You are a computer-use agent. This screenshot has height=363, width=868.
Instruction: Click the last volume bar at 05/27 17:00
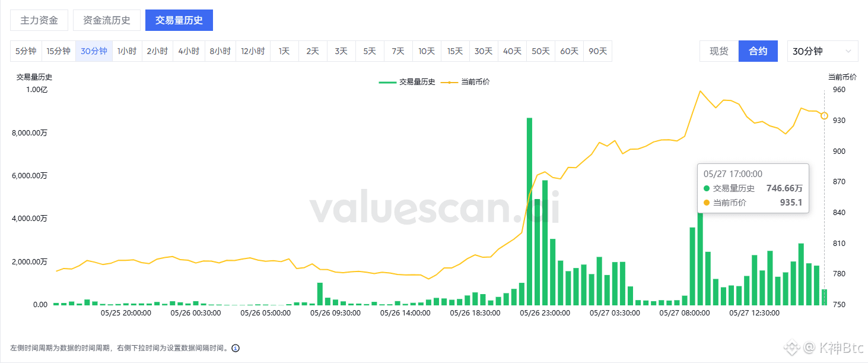point(824,297)
